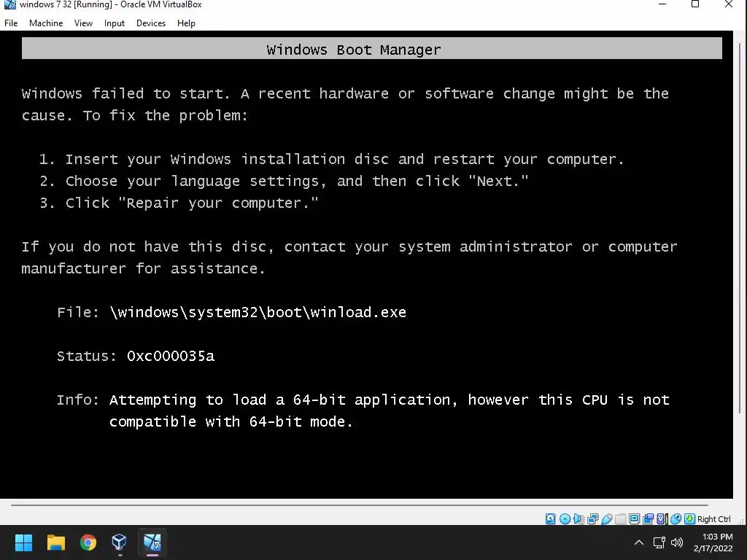Click the VirtualBox title bar app icon
Screen dimensions: 747x560
[10, 5]
